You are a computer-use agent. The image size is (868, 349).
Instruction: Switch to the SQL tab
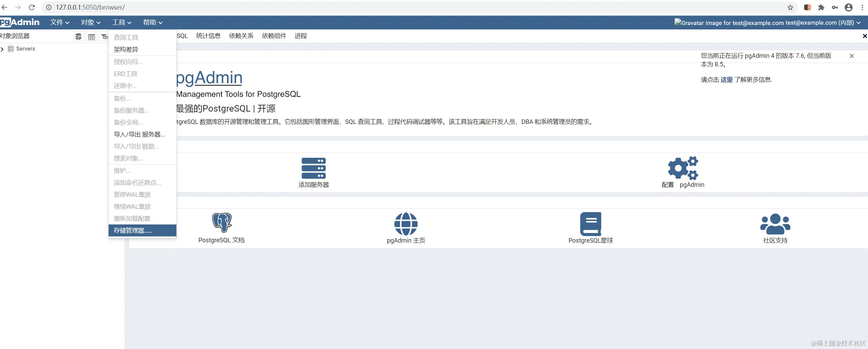click(x=182, y=36)
